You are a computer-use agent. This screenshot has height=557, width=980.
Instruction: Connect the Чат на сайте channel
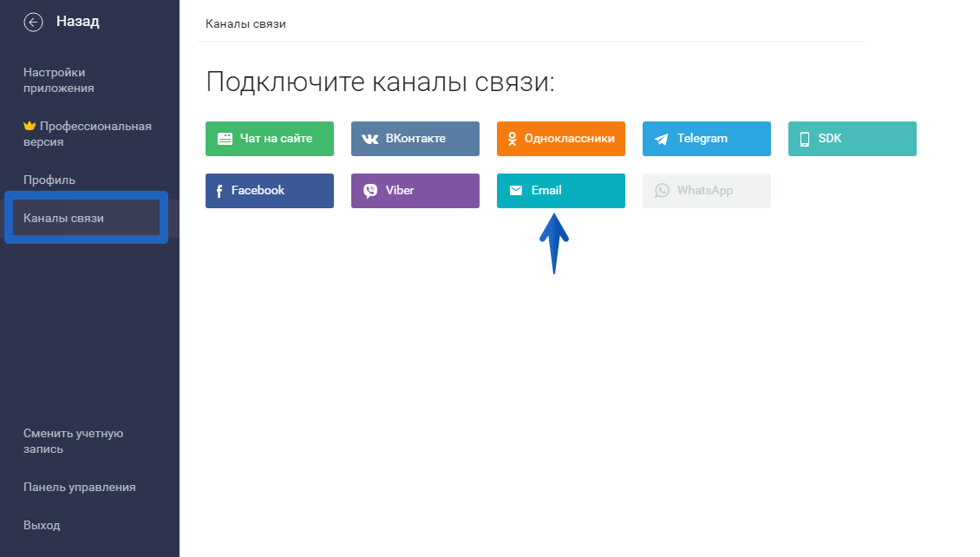pos(270,139)
